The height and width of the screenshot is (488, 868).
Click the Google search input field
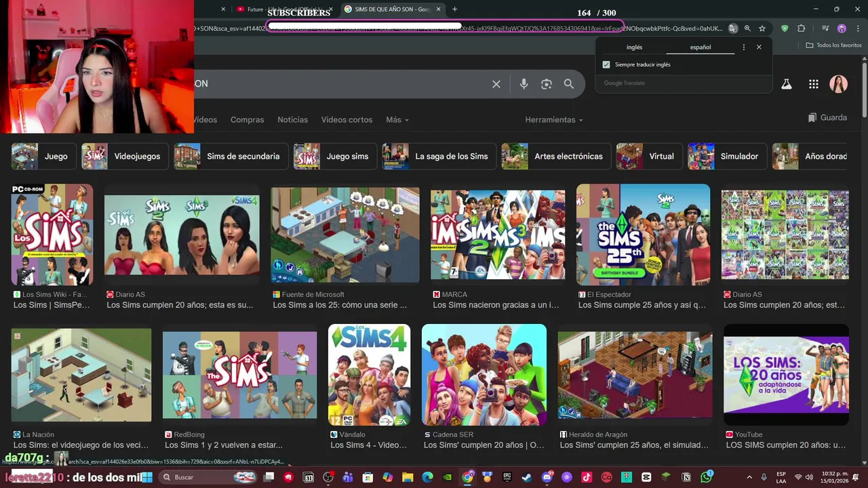click(339, 84)
